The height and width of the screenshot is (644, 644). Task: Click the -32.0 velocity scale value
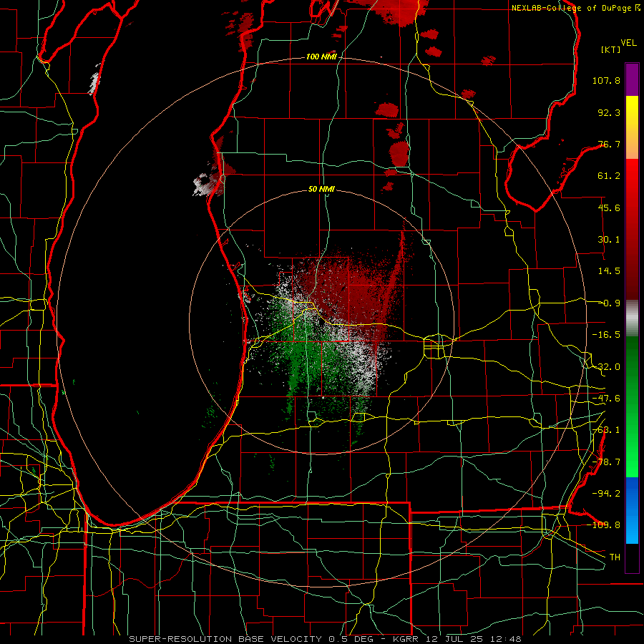[x=606, y=367]
